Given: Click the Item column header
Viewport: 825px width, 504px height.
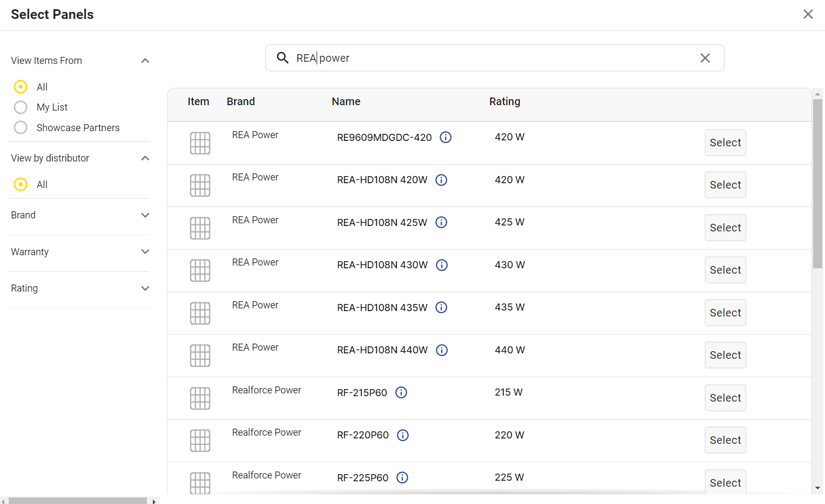Looking at the screenshot, I should tap(198, 101).
